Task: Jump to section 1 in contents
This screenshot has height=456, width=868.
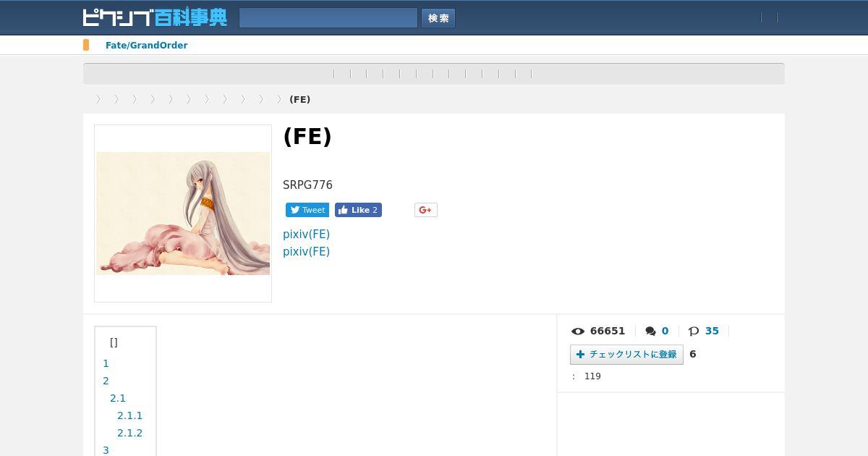Action: [106, 363]
